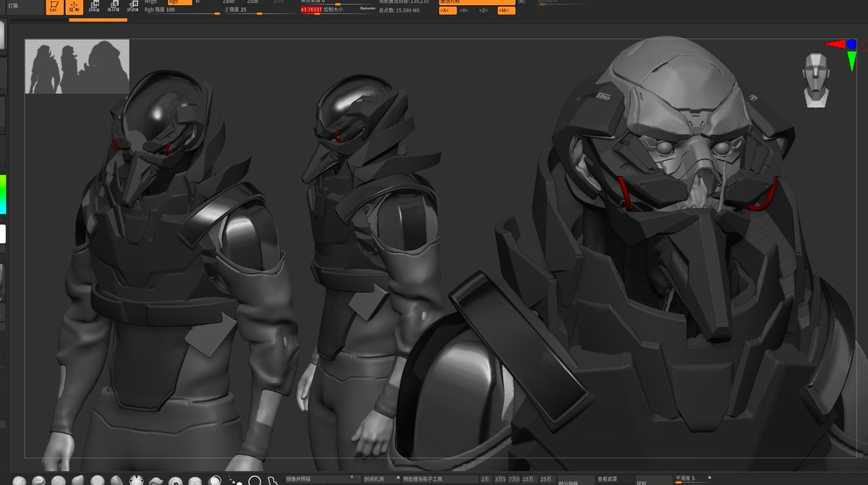Select the large circle stroke icon
The image size is (868, 485).
pos(255,481)
